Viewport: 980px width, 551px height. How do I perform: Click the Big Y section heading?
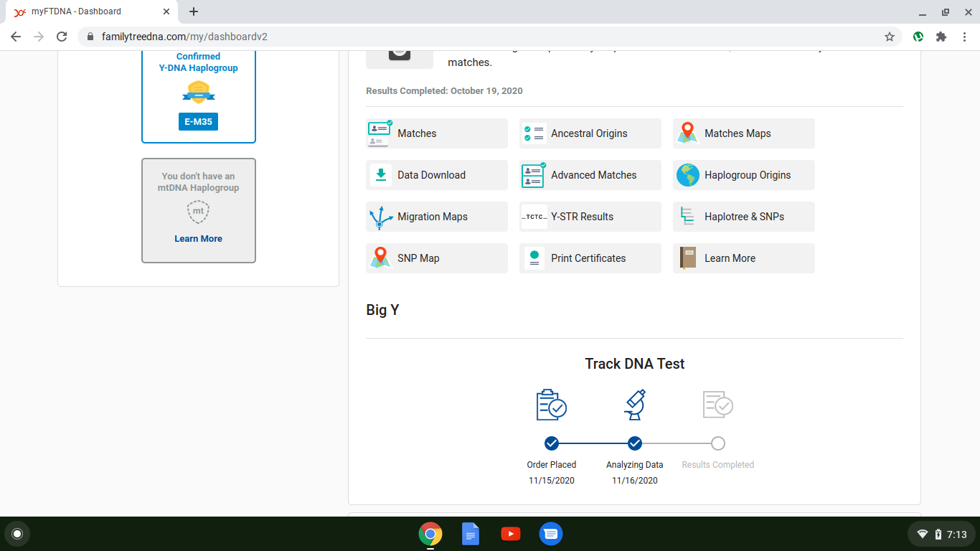[x=382, y=310]
